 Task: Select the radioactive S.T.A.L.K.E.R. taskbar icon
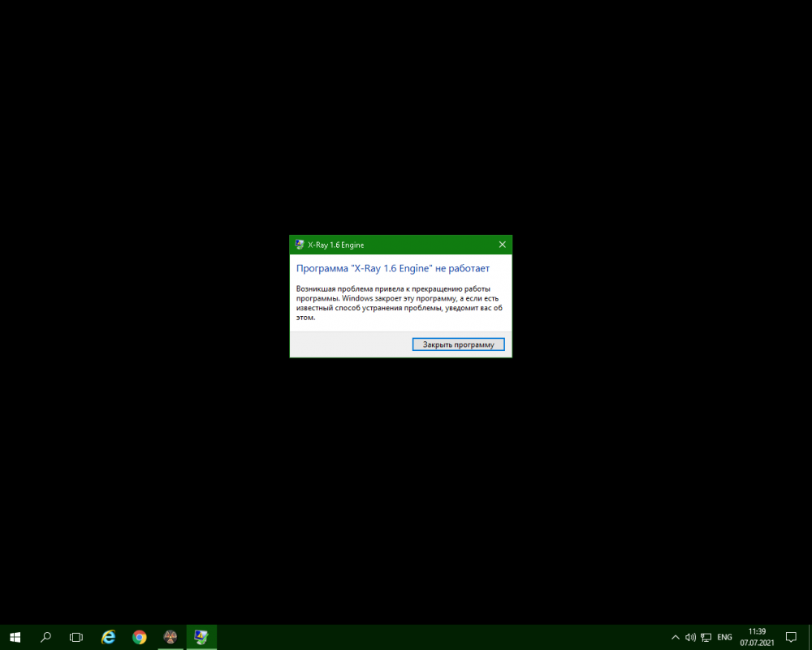170,637
